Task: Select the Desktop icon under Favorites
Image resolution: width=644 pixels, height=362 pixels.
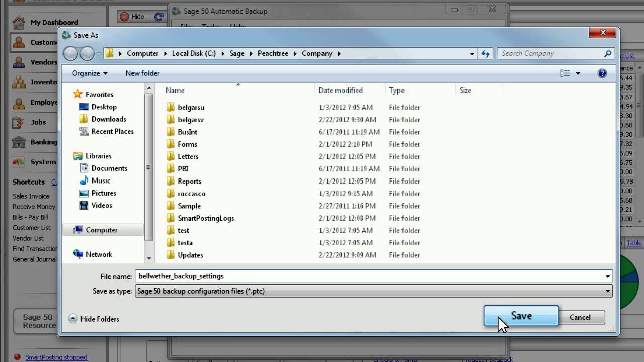Action: (84, 107)
